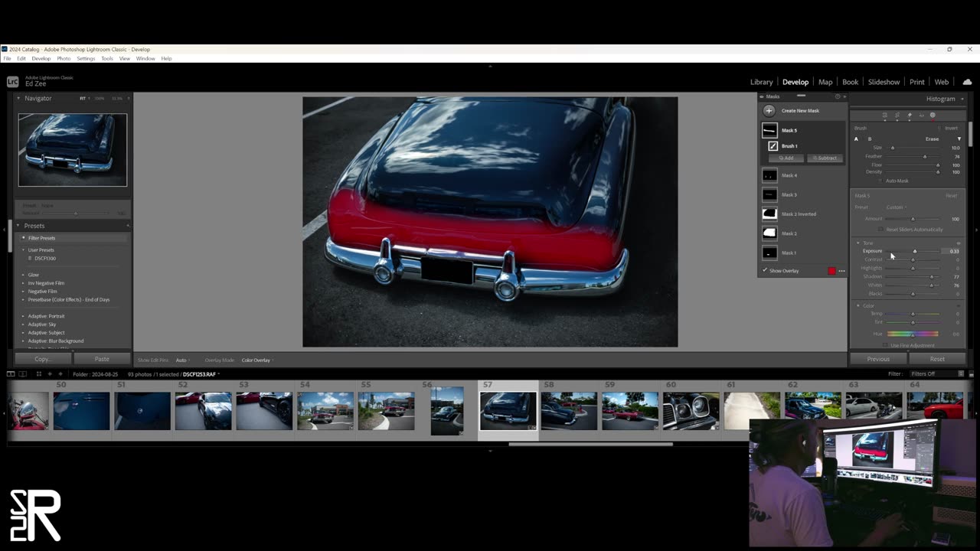Viewport: 980px width, 551px height.
Task: Switch to the Print module
Action: coord(917,82)
